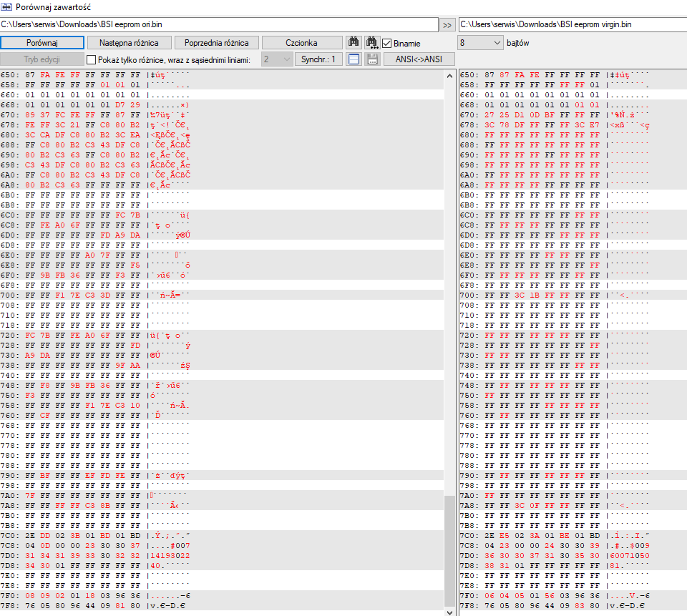
Task: Click the floppy disk save icon
Action: (x=372, y=59)
